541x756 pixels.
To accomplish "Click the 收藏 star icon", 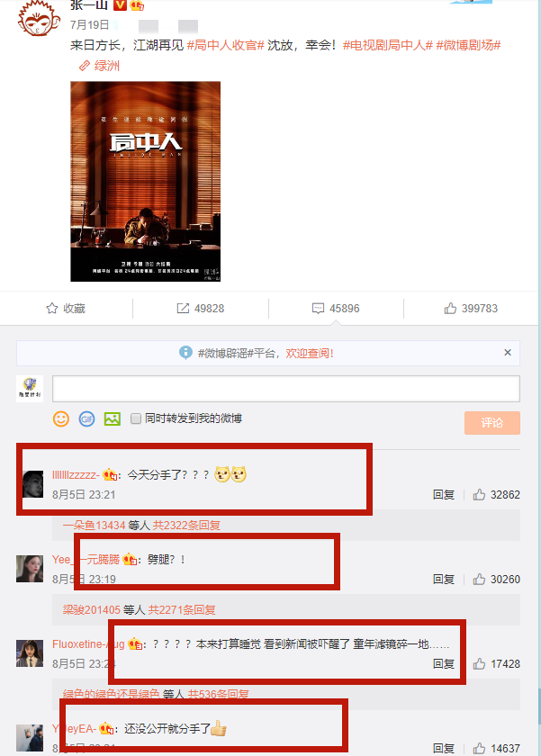I will click(52, 308).
